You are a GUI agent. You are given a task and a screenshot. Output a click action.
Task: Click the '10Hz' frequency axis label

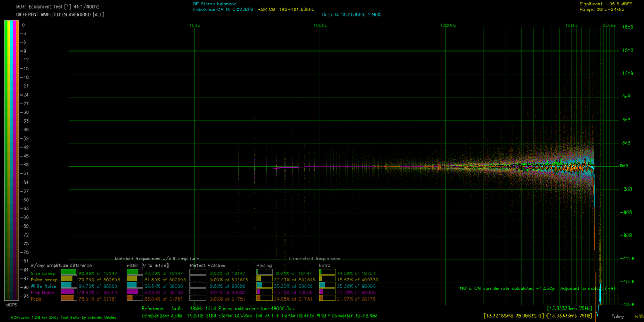[194, 25]
